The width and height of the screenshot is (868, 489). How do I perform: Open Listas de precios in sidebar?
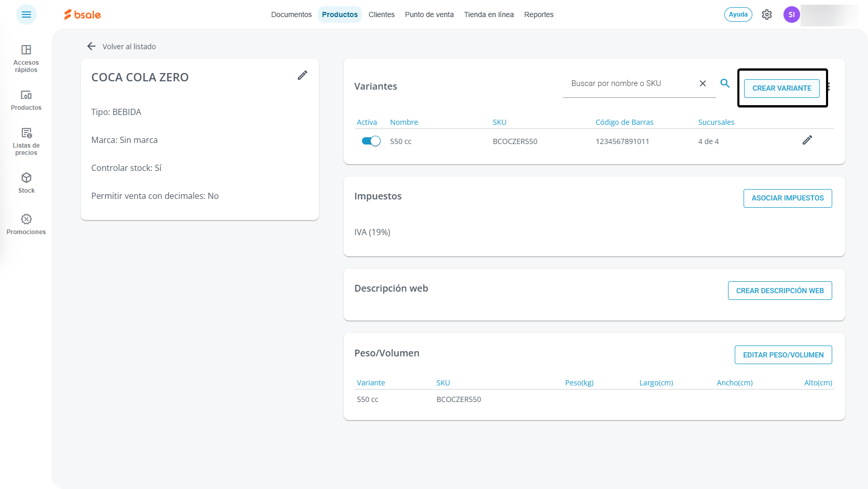[26, 141]
